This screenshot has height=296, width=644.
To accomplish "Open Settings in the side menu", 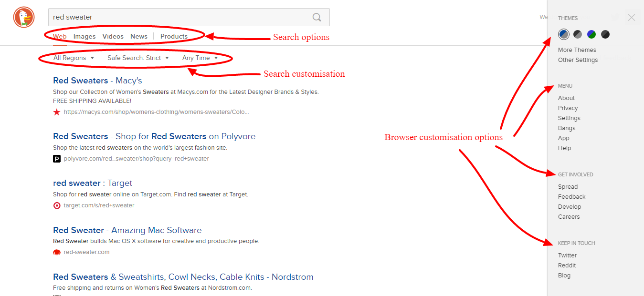I will tap(569, 118).
